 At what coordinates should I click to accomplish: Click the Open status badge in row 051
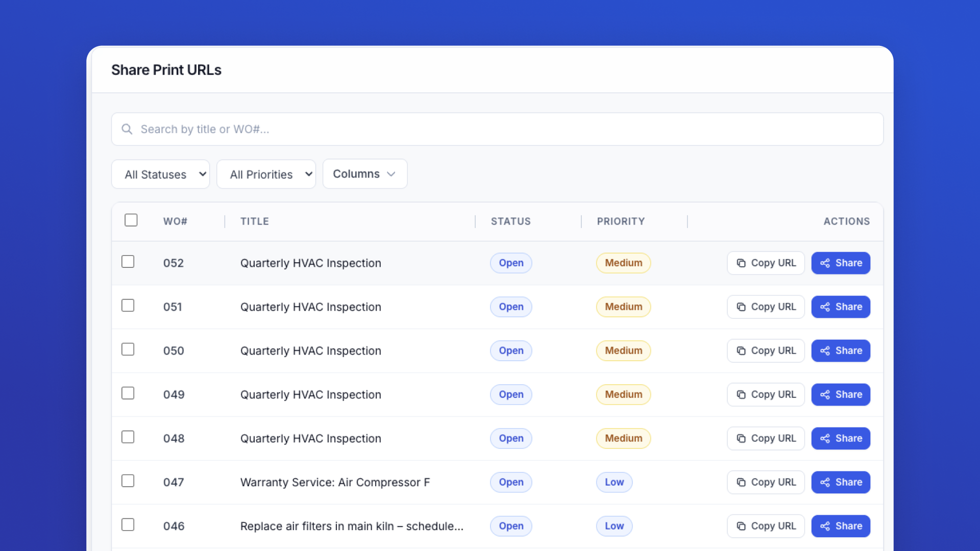[511, 307]
